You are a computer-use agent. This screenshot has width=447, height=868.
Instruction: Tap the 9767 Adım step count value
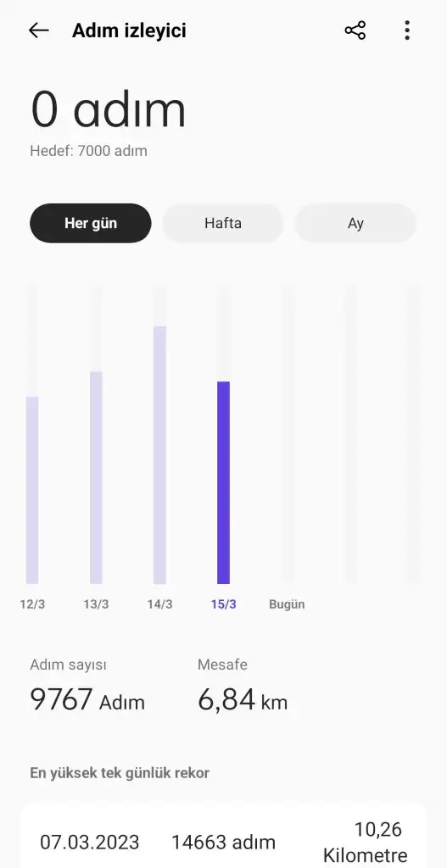[x=87, y=699]
